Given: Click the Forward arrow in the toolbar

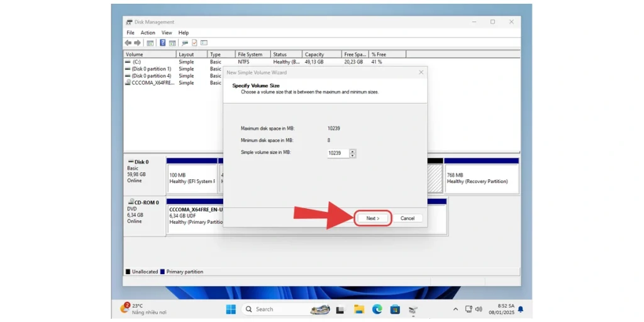Looking at the screenshot, I should coord(137,43).
